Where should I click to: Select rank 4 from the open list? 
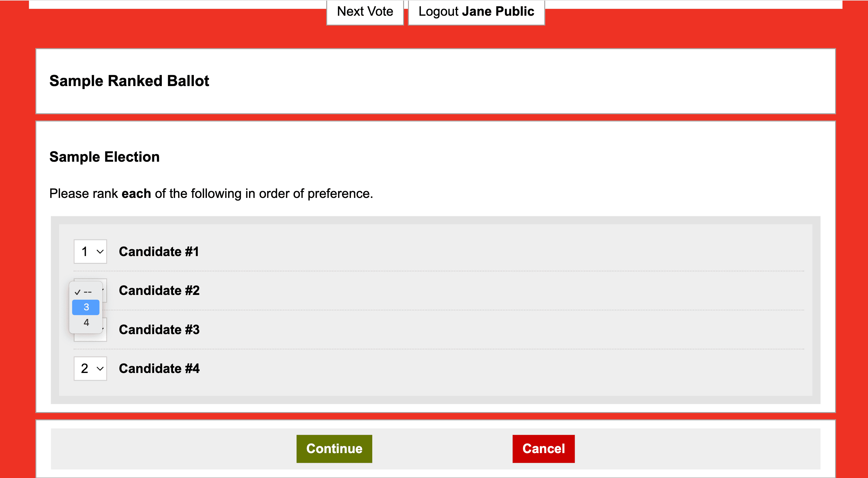click(x=86, y=323)
